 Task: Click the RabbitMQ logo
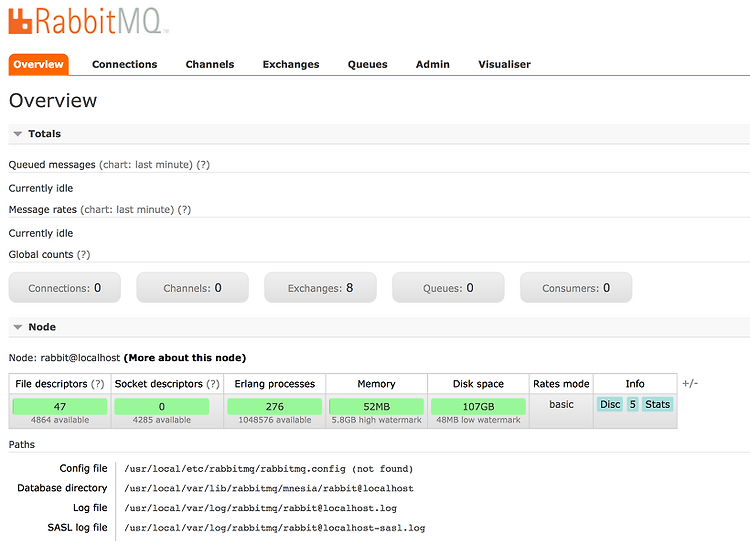89,22
